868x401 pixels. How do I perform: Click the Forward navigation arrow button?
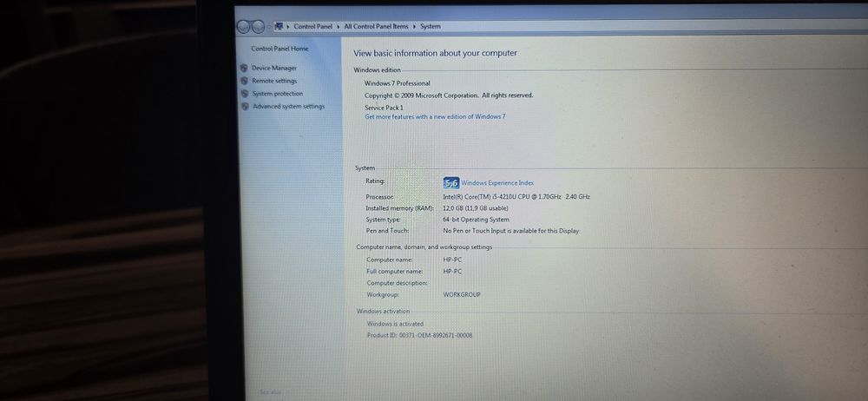click(x=258, y=26)
